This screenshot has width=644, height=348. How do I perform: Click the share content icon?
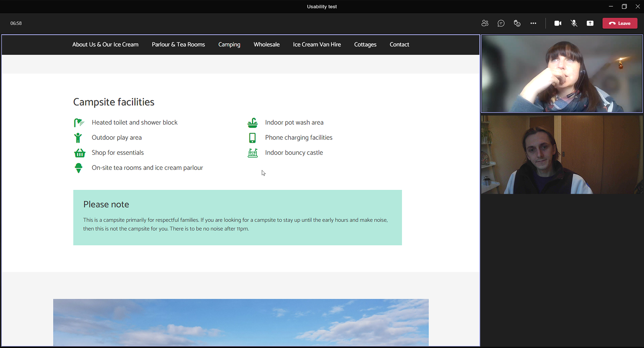click(590, 23)
